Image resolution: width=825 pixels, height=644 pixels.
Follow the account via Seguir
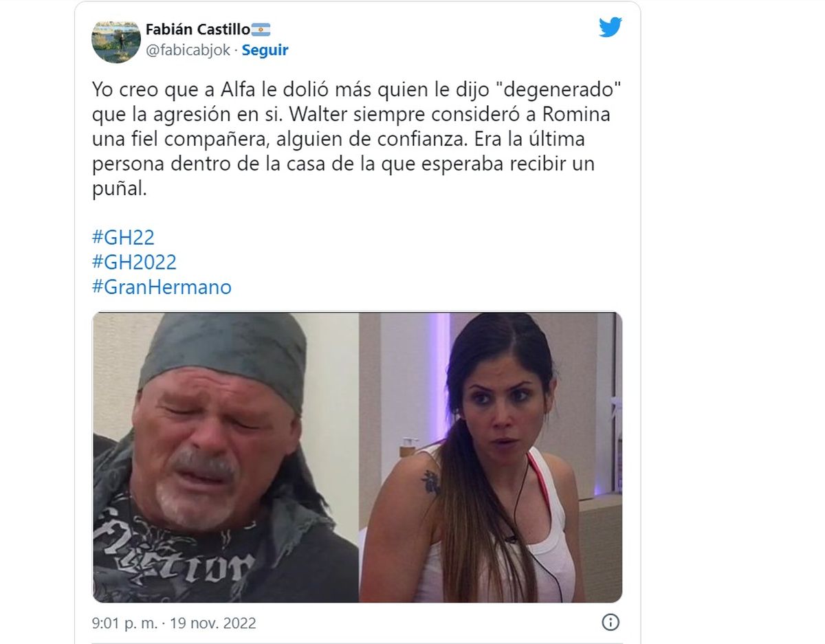click(265, 50)
